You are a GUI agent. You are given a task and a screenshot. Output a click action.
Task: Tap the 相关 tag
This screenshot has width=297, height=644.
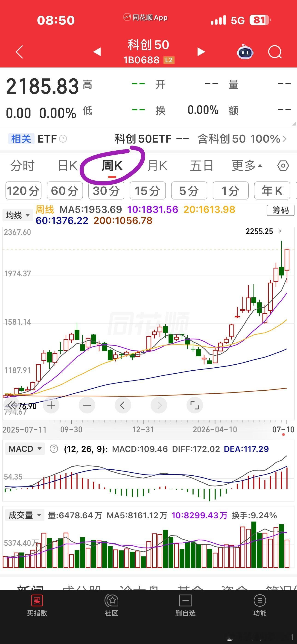[x=21, y=139]
